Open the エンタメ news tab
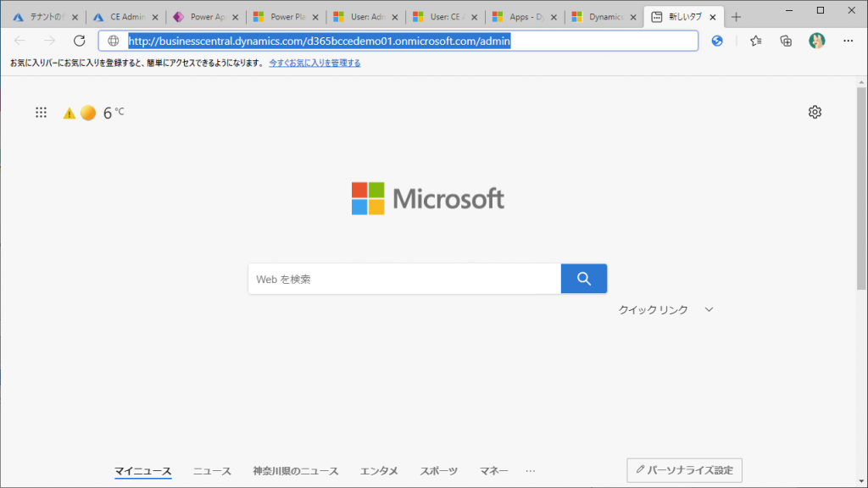 pyautogui.click(x=379, y=471)
